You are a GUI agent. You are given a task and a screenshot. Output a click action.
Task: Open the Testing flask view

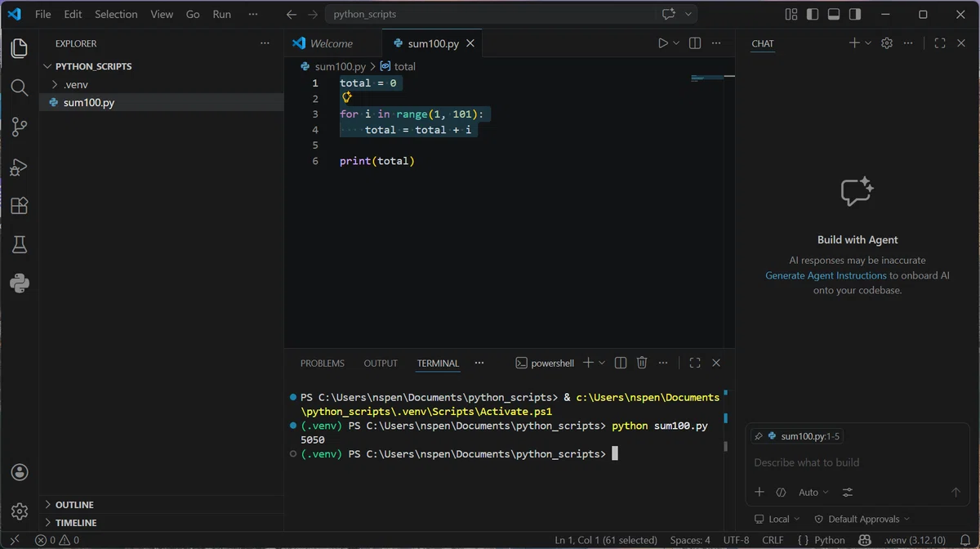tap(20, 244)
